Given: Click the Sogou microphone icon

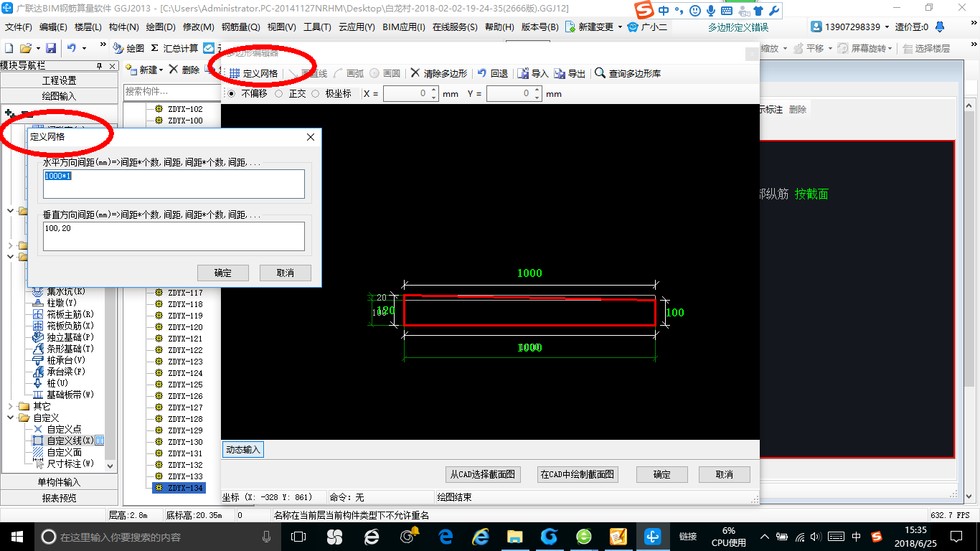Looking at the screenshot, I should (711, 11).
